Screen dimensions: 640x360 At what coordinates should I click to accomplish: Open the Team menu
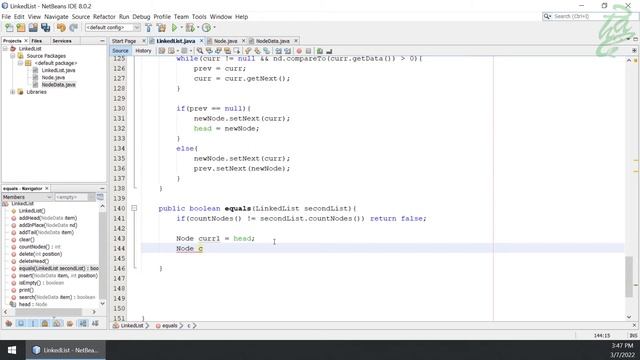(181, 17)
